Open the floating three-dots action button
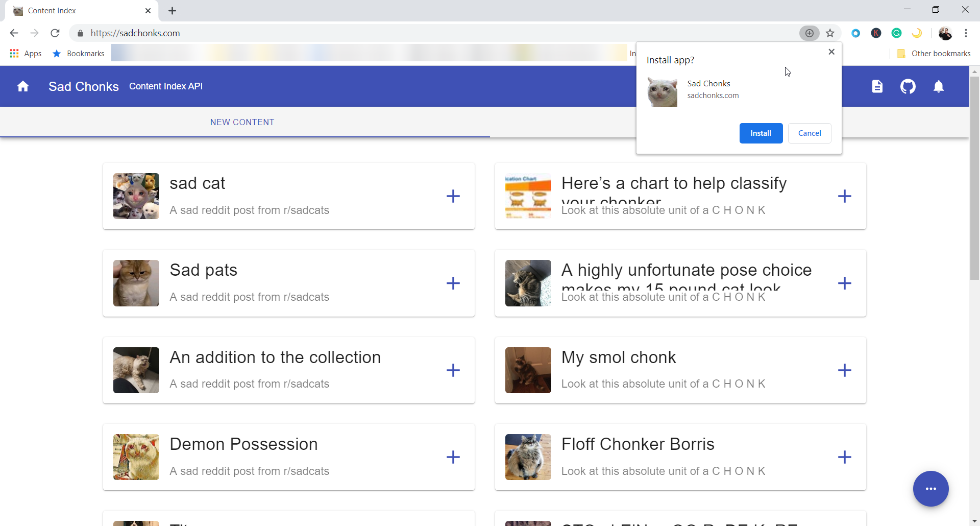The width and height of the screenshot is (980, 526). point(930,489)
